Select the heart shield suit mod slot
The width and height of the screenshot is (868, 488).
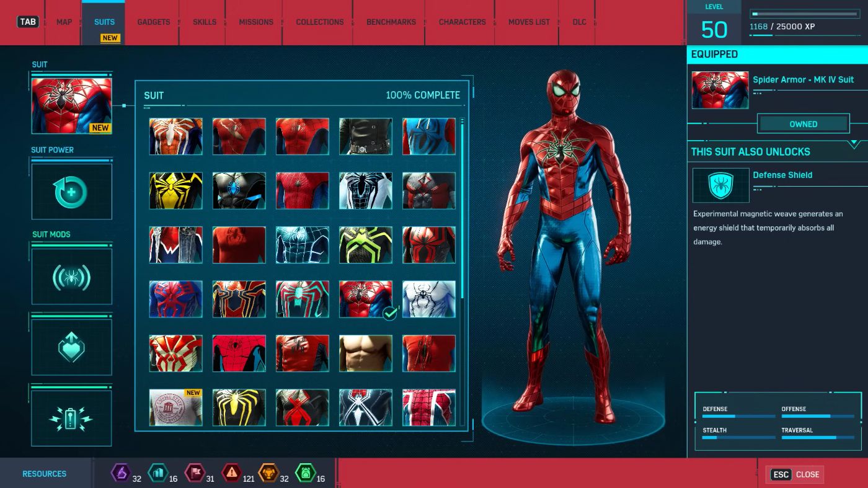click(x=71, y=348)
